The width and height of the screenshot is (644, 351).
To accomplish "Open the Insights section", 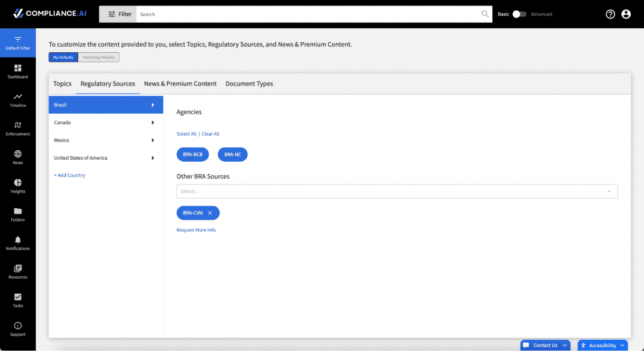I will click(x=18, y=186).
